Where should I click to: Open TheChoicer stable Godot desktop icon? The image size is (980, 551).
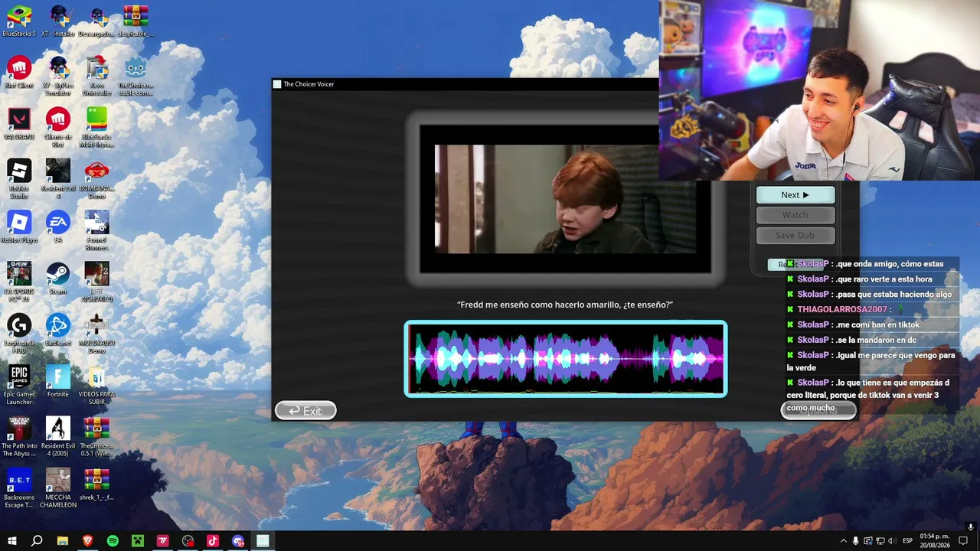tap(136, 76)
